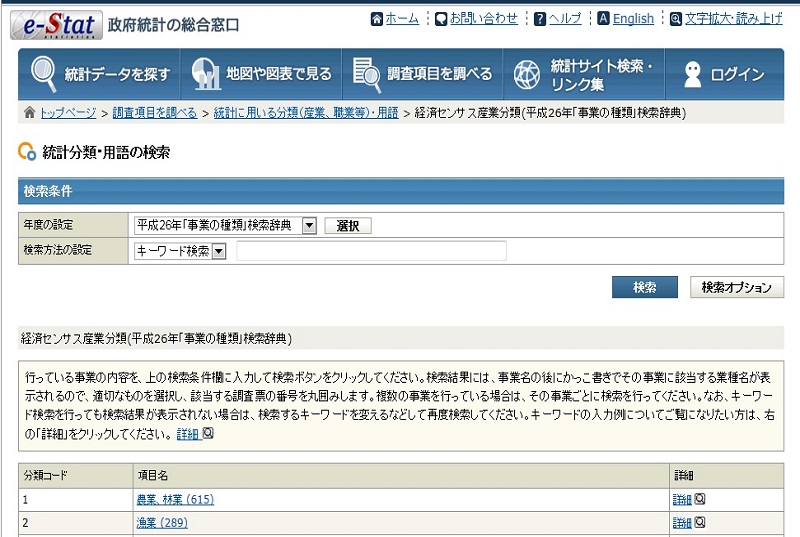Open the ヘルプ link
Image resolution: width=800 pixels, height=537 pixels.
point(565,19)
